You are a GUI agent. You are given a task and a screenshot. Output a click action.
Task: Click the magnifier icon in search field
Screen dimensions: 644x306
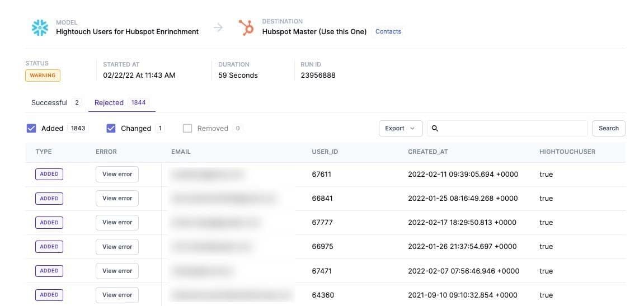click(x=435, y=128)
